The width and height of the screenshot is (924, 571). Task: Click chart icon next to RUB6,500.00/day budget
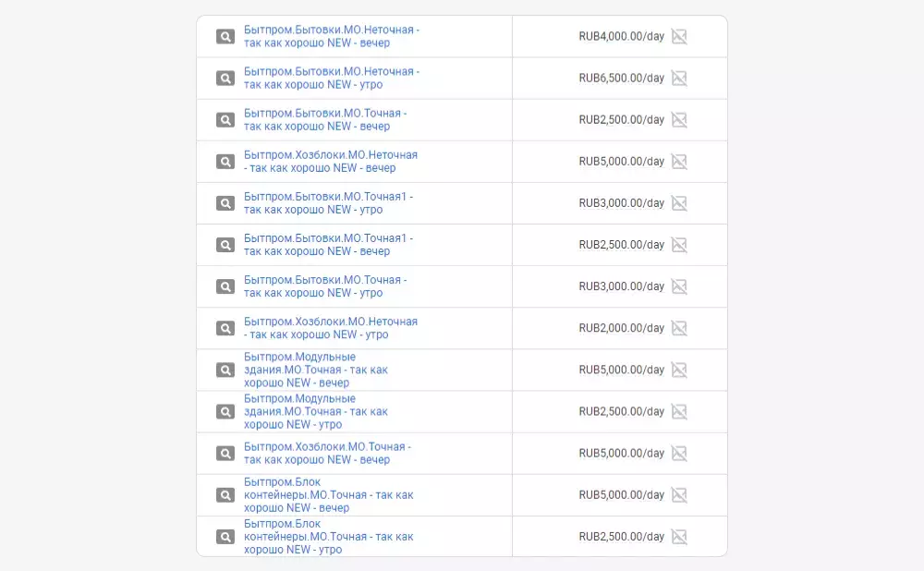pos(679,79)
